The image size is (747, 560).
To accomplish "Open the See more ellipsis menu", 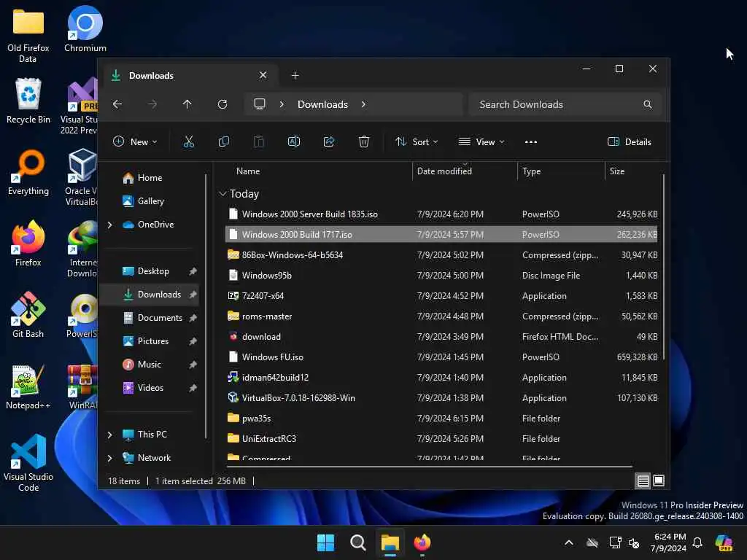I will (x=531, y=142).
